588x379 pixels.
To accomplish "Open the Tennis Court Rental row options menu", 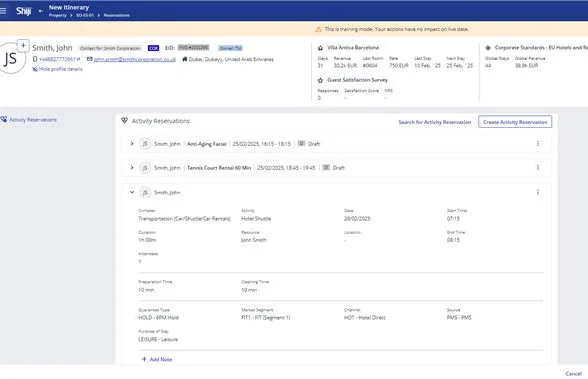I will [538, 167].
